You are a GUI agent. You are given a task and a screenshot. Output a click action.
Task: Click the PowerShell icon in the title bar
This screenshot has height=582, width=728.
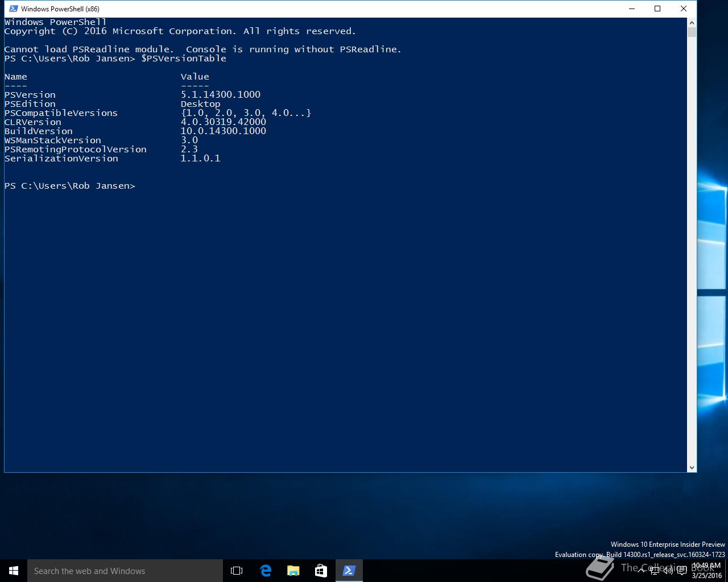(x=13, y=9)
